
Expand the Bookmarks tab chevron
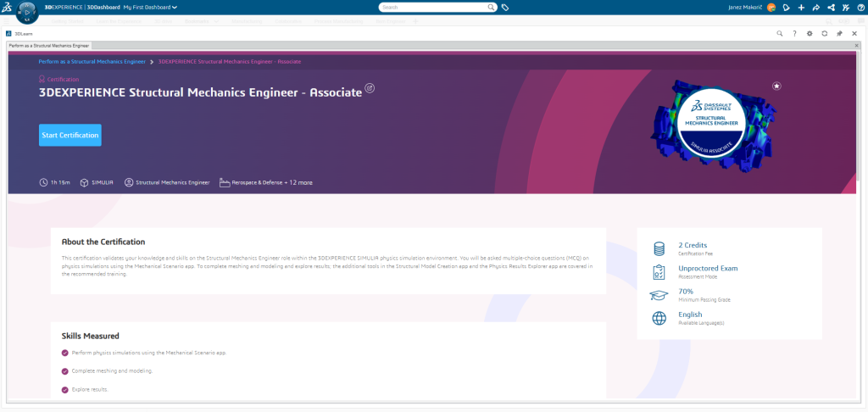click(x=215, y=21)
